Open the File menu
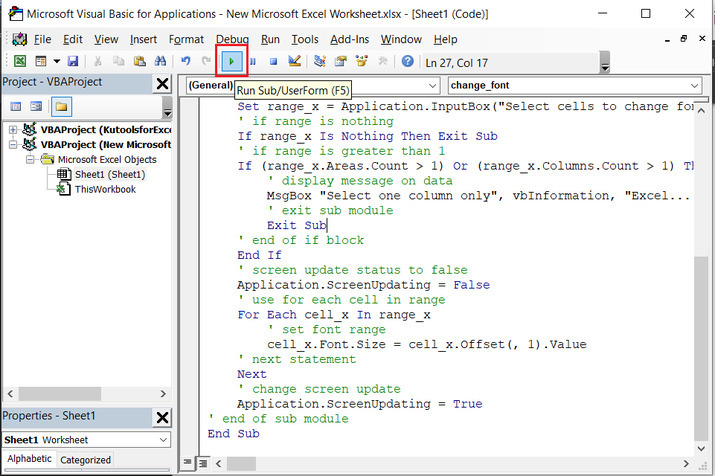Screen dimensions: 715x476 (42, 40)
